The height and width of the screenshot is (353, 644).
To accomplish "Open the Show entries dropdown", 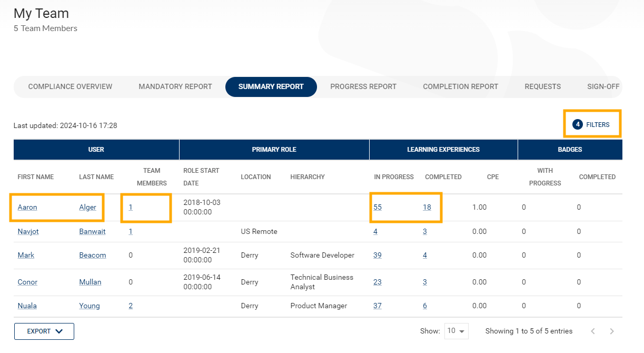I will click(x=456, y=331).
